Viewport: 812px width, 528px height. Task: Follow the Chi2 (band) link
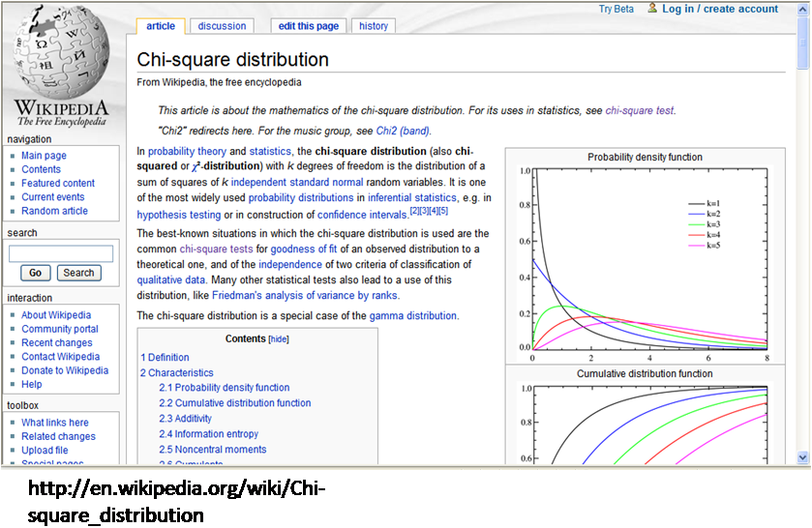[403, 131]
